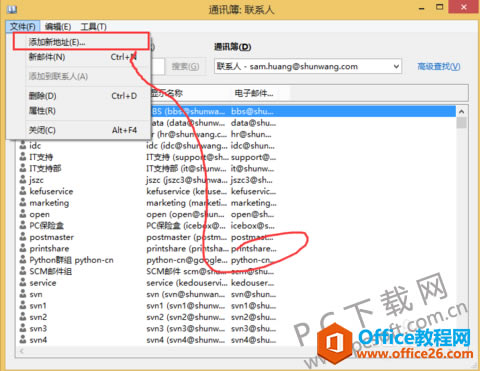
Task: Click 电子邮件 column header
Action: click(254, 93)
